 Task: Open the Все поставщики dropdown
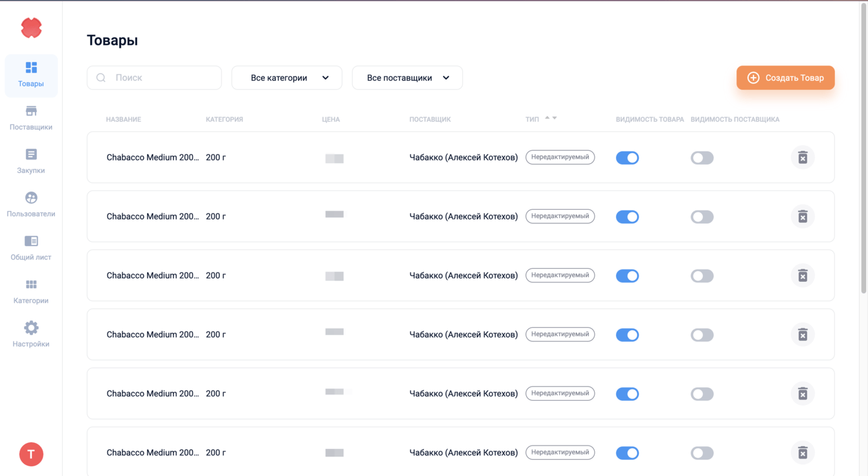click(x=407, y=78)
